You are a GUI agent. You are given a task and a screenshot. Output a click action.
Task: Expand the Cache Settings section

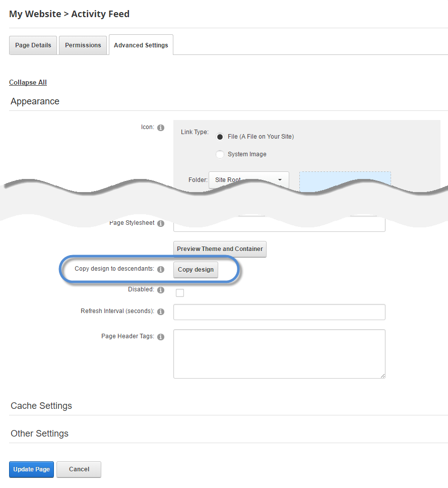click(x=41, y=406)
